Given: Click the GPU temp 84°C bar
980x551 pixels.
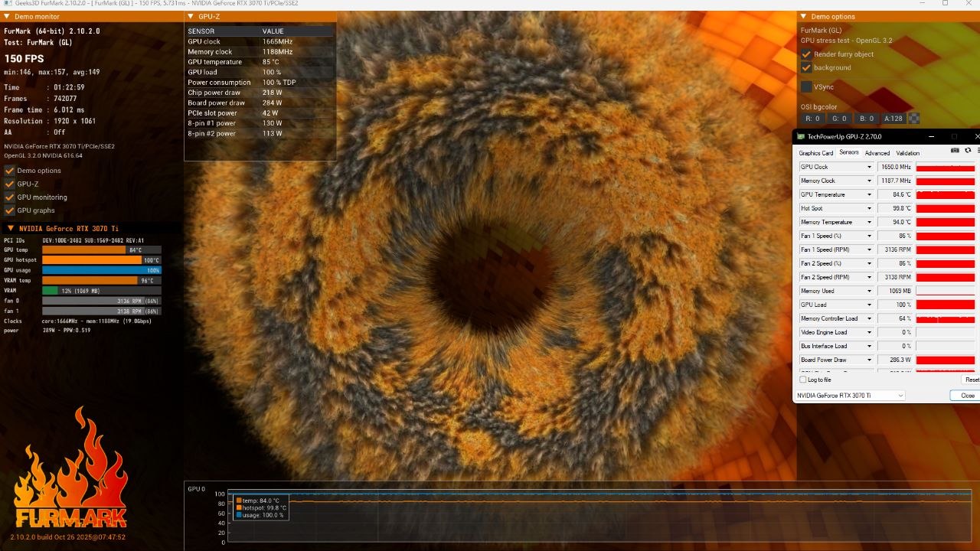Looking at the screenshot, I should pyautogui.click(x=101, y=249).
